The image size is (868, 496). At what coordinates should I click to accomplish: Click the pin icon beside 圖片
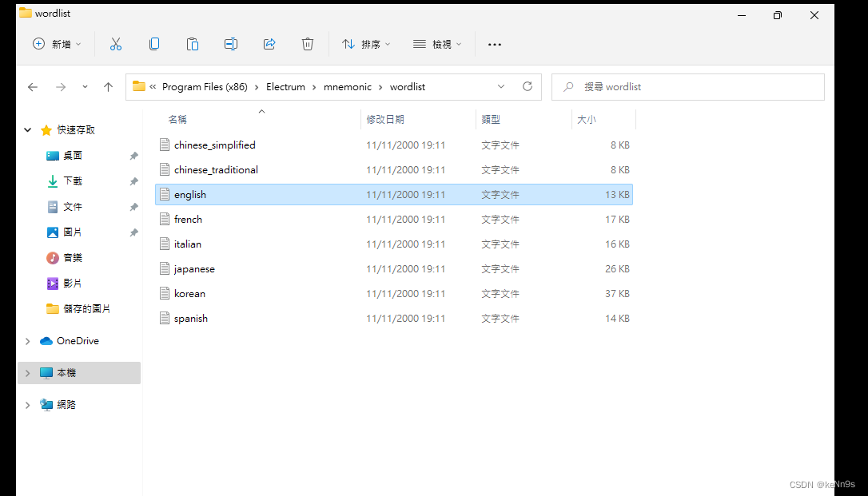pos(134,232)
